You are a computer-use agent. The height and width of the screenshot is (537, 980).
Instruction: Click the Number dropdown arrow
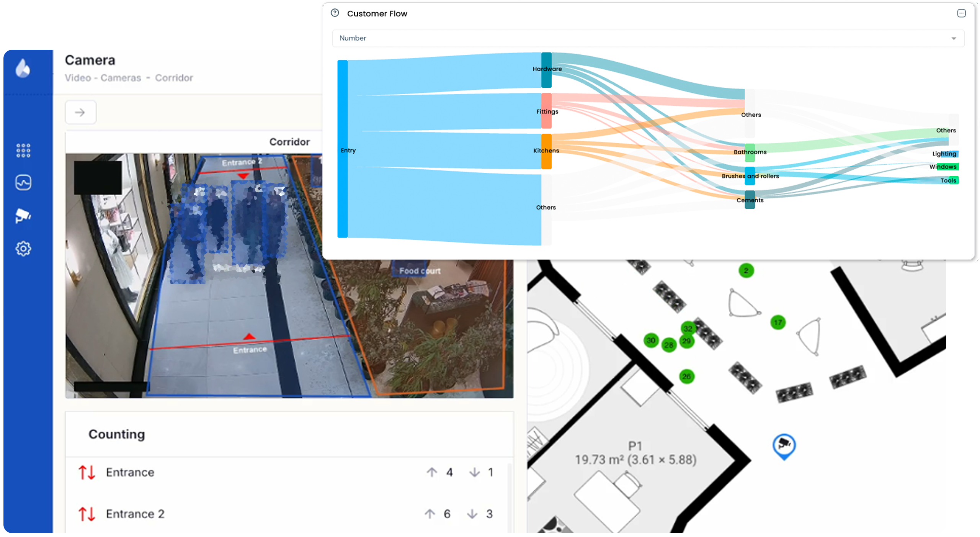tap(954, 39)
